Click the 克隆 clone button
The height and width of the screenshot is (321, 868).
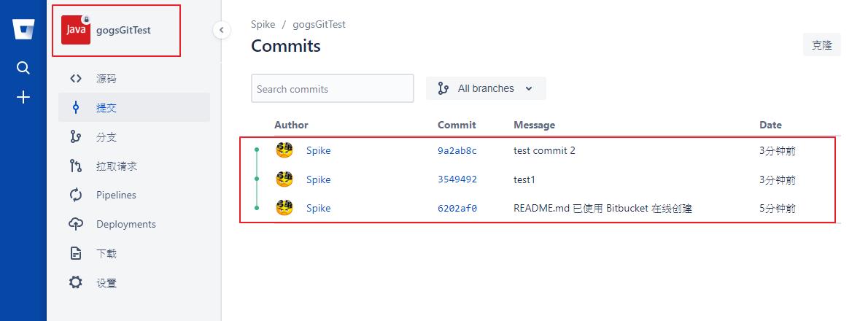(x=822, y=45)
